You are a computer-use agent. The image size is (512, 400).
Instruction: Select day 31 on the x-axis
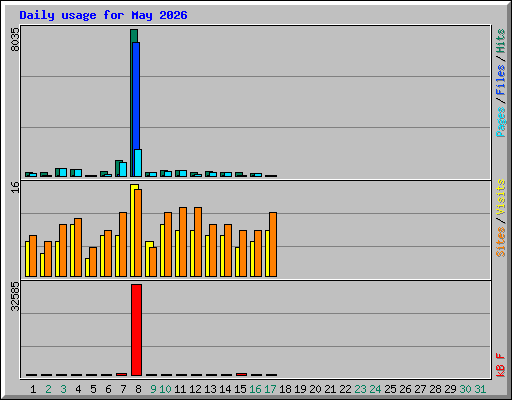(x=480, y=389)
